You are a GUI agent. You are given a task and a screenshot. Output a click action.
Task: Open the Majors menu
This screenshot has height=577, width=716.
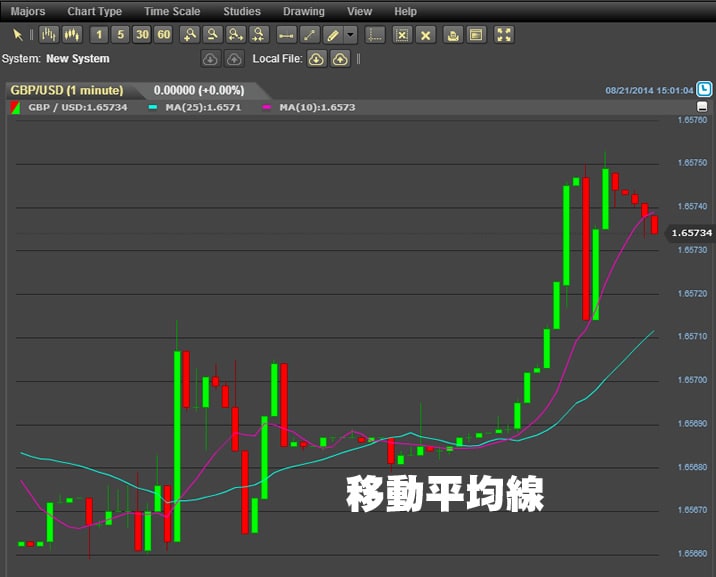click(x=28, y=11)
